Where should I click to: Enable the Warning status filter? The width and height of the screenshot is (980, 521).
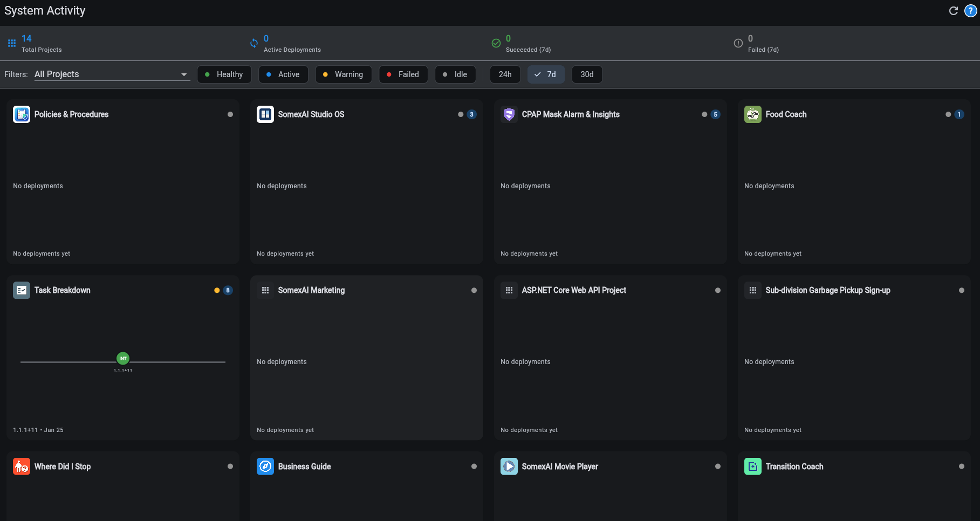pos(344,74)
